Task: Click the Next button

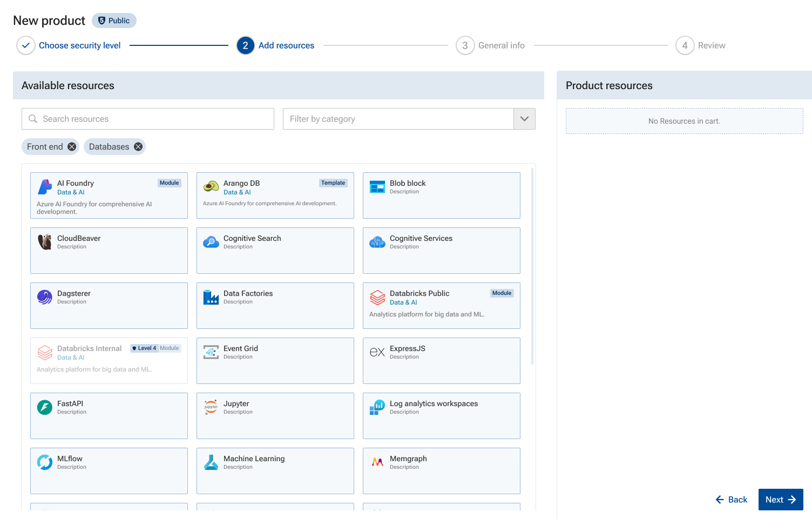Action: tap(781, 500)
